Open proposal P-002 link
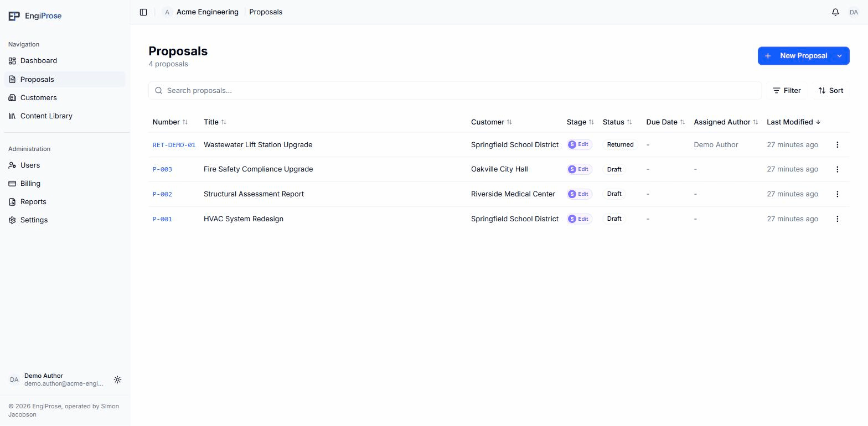This screenshot has width=868, height=426. tap(162, 194)
